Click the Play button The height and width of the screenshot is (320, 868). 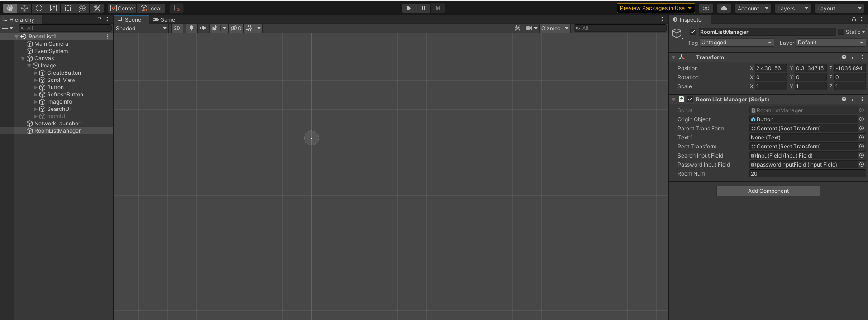tap(409, 8)
